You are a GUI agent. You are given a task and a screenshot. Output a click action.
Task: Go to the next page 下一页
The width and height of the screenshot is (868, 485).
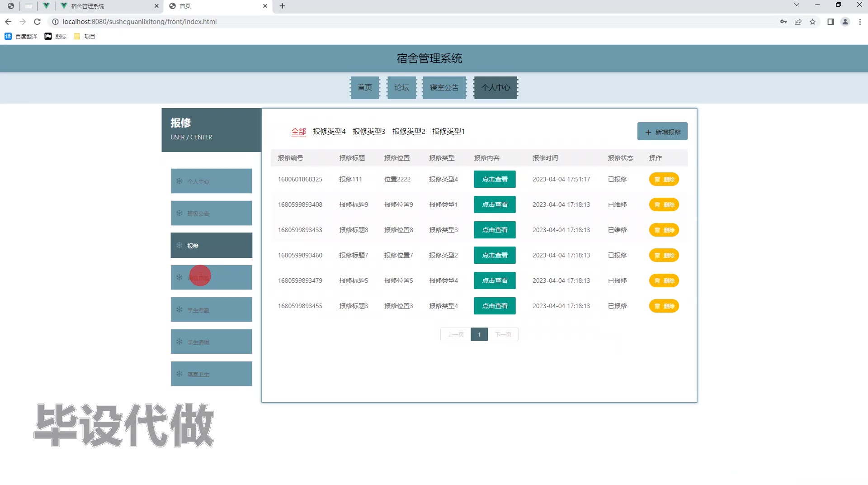pyautogui.click(x=503, y=334)
